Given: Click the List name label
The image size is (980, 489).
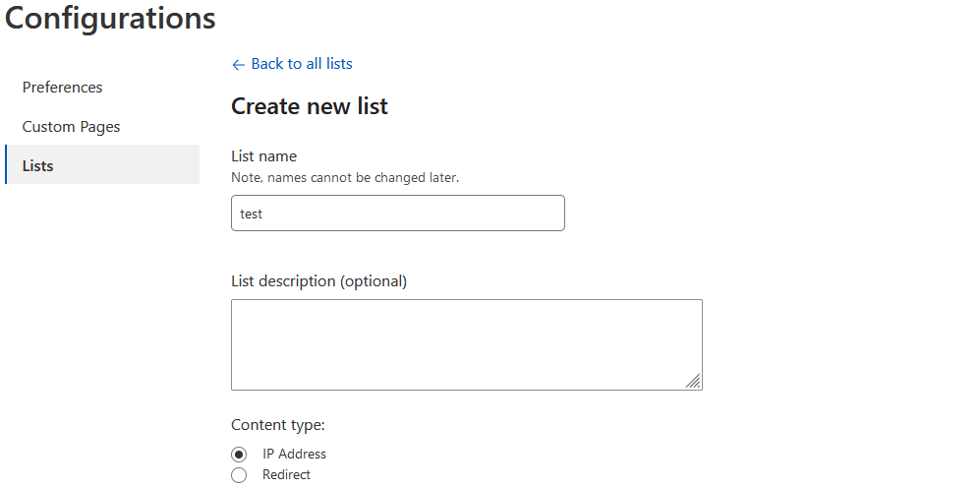Looking at the screenshot, I should [x=263, y=156].
